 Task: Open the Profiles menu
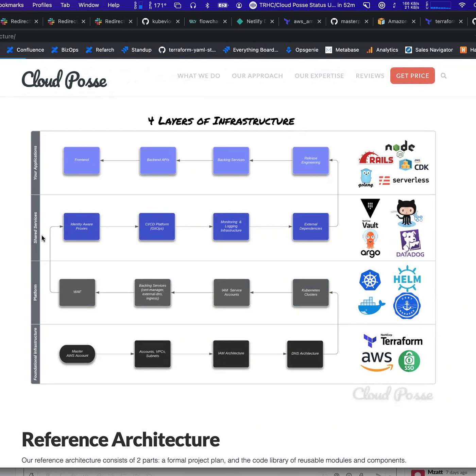coord(42,5)
